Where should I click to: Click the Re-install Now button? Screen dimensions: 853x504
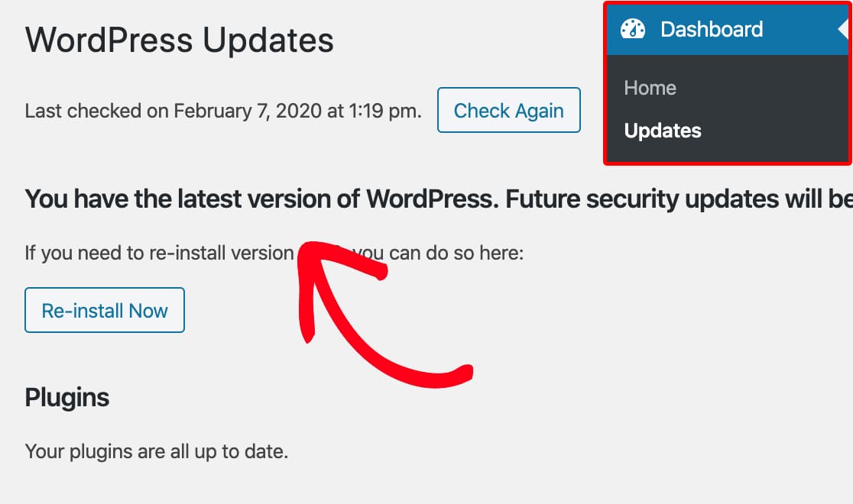[x=105, y=310]
